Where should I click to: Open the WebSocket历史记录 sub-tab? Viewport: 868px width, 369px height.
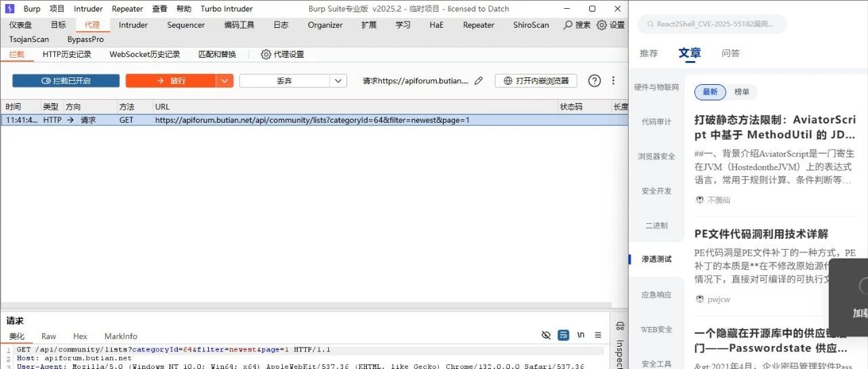pyautogui.click(x=144, y=54)
